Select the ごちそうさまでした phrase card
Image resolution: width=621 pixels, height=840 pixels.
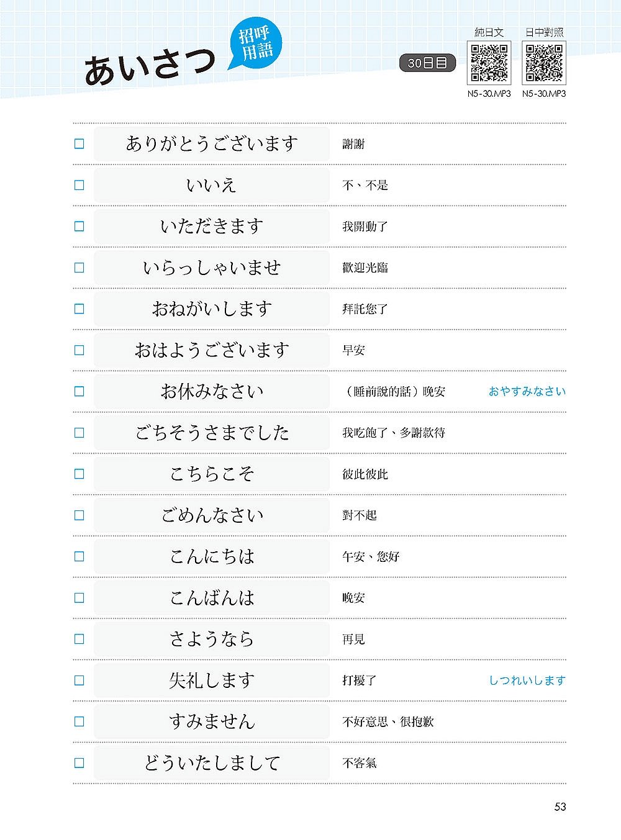(212, 433)
